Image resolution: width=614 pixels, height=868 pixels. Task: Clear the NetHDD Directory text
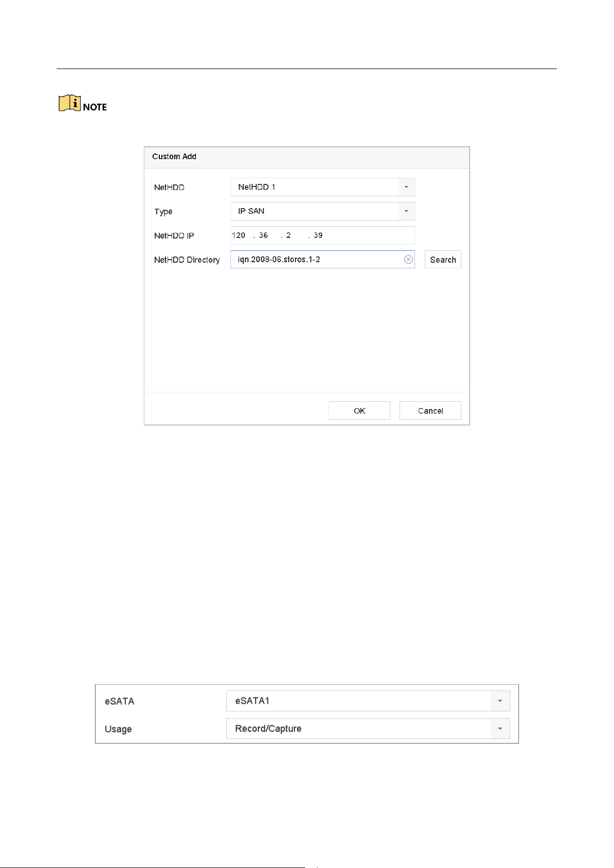(408, 260)
